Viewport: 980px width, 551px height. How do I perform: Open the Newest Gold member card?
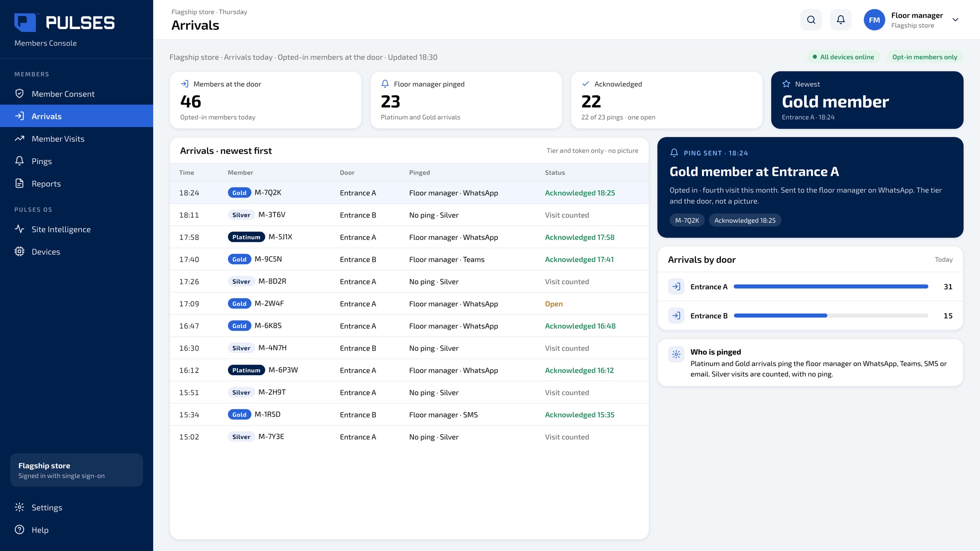[867, 100]
